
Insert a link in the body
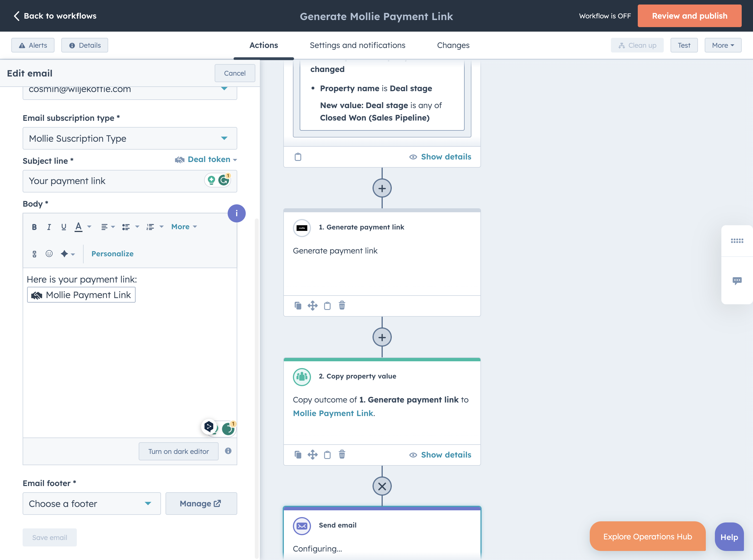pos(34,254)
